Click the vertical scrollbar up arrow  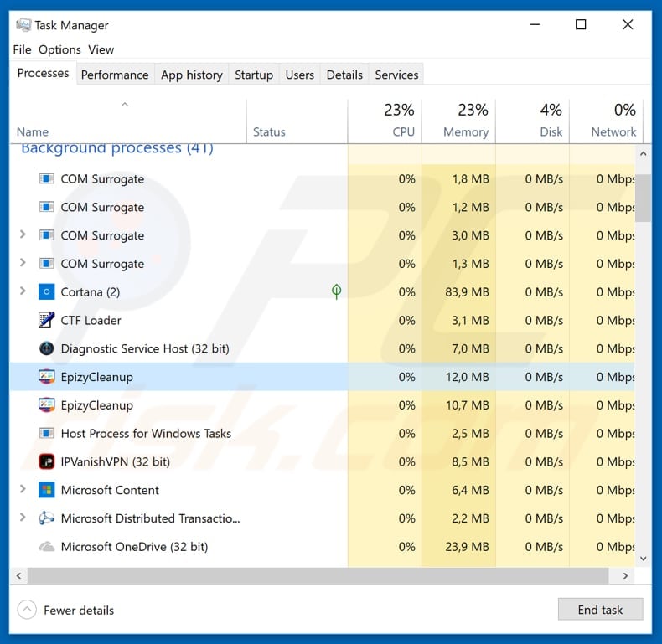(643, 153)
